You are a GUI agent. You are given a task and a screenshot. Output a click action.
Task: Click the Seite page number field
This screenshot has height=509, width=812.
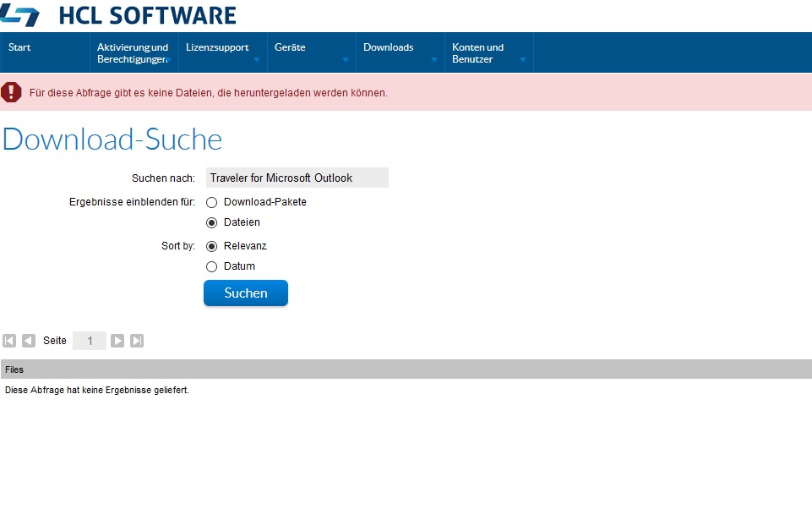coord(90,341)
